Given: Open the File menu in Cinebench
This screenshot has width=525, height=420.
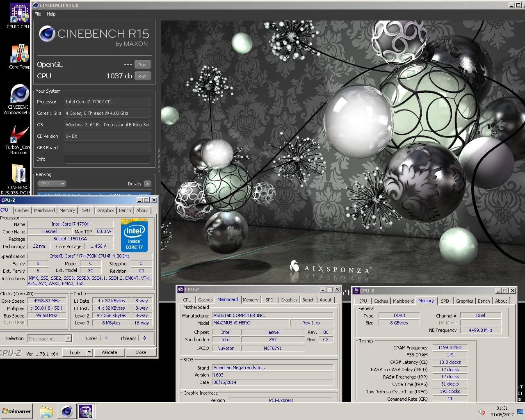Looking at the screenshot, I should [38, 14].
